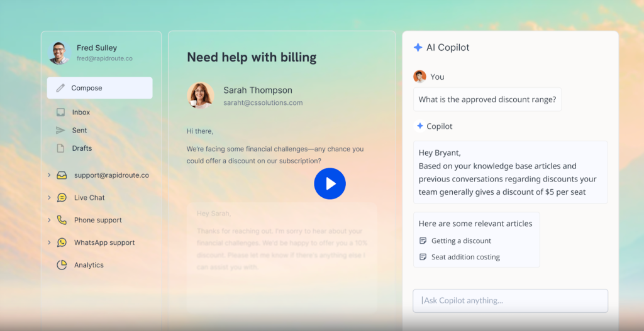
Task: Click Fred Sulley's profile avatar
Action: (59, 53)
